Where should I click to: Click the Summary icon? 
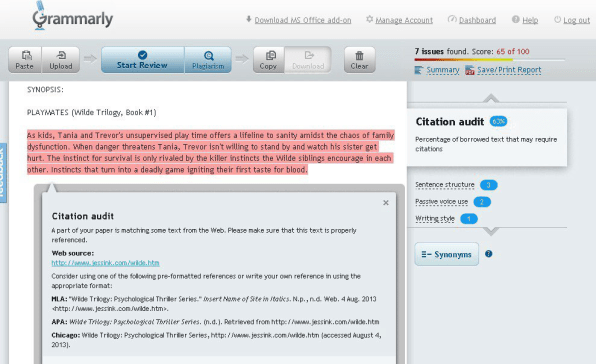(x=418, y=70)
